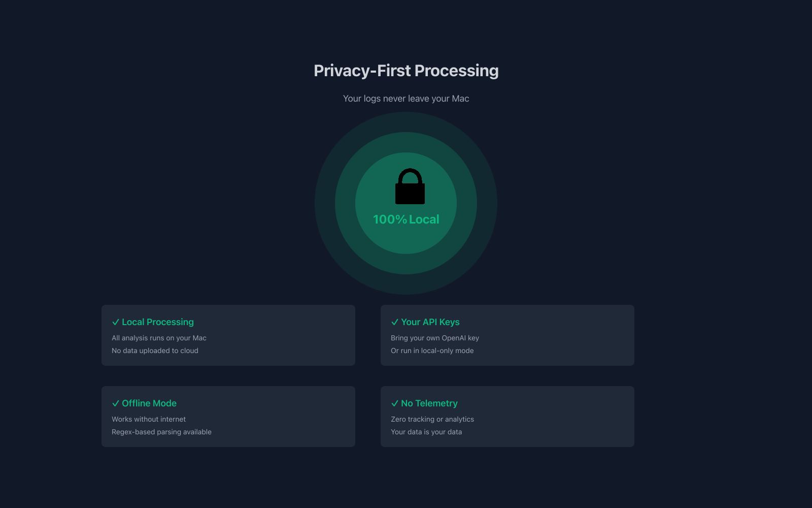Click the Offline Mode card title

(x=149, y=403)
